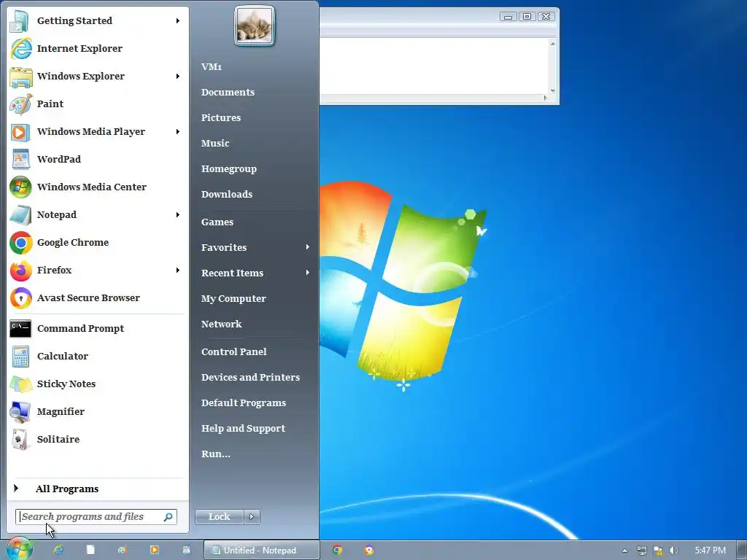The height and width of the screenshot is (560, 747).
Task: Launch Sticky Notes icon
Action: [20, 384]
